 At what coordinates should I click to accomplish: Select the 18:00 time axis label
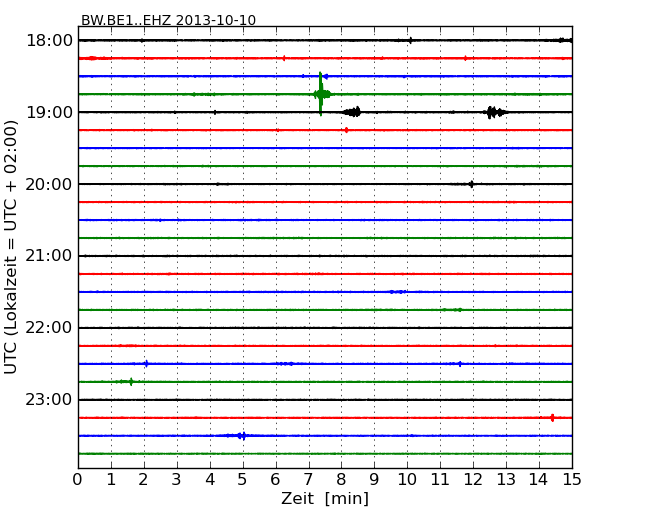click(x=49, y=41)
